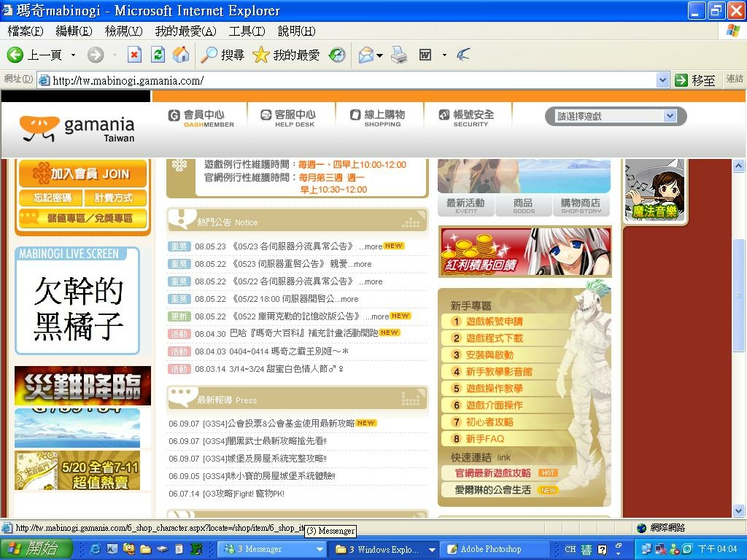
Task: Click the Mail envelope toolbar icon
Action: [366, 55]
